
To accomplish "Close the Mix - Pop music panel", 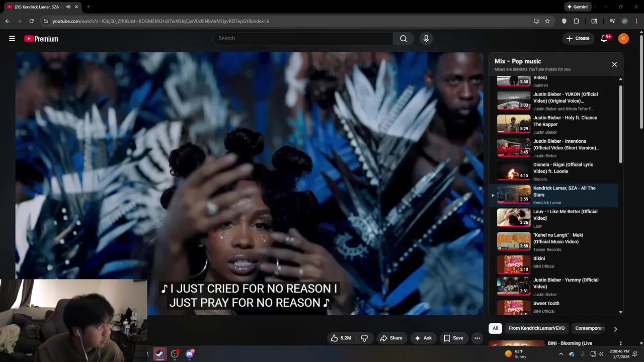I will [x=614, y=64].
